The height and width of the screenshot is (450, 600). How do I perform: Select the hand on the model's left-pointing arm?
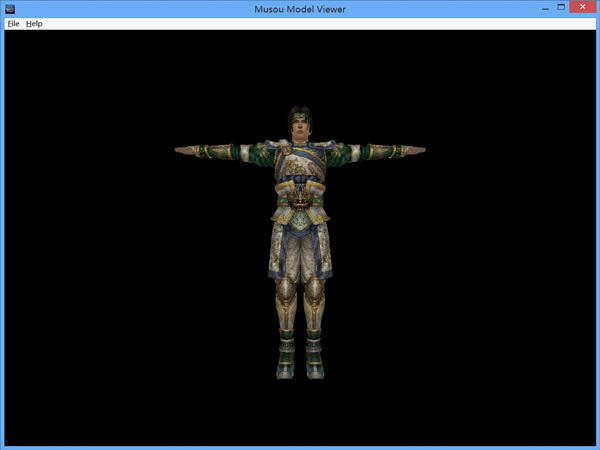186,150
